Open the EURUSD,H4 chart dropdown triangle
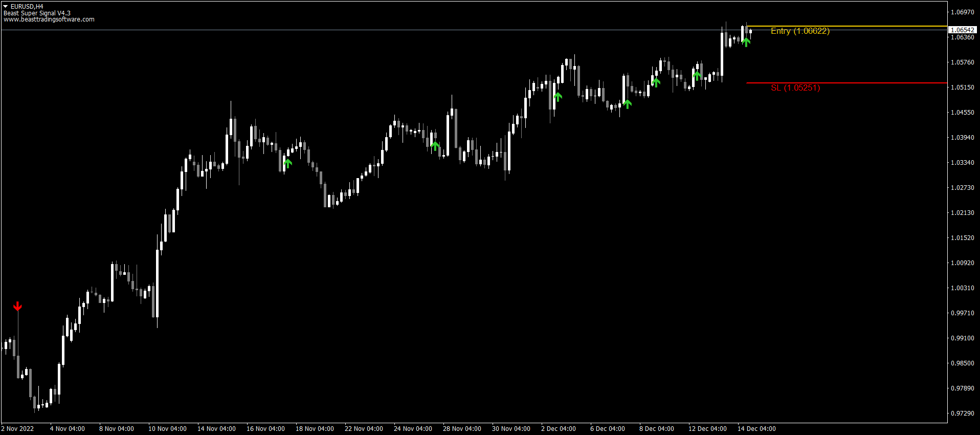The width and height of the screenshot is (980, 435). tap(6, 6)
